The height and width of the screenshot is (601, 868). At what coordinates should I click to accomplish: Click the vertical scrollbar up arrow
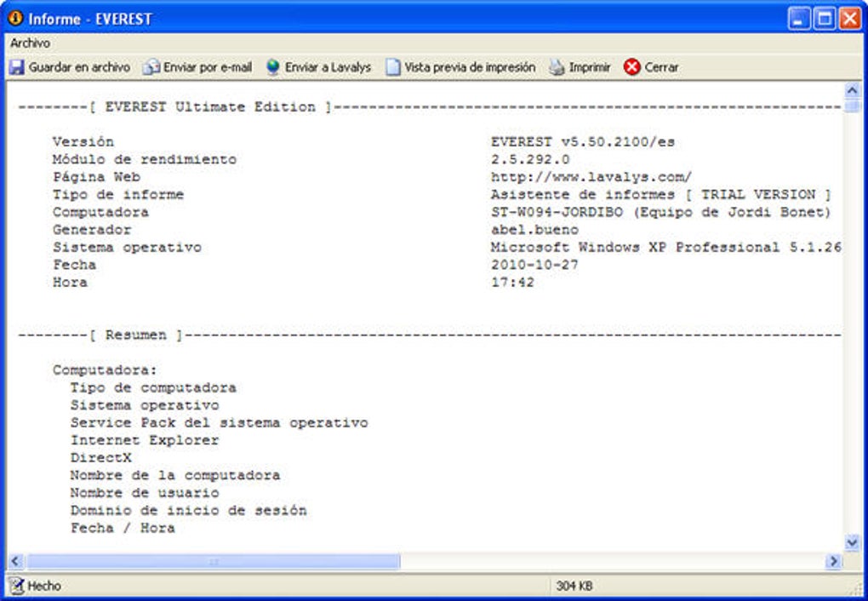pyautogui.click(x=852, y=89)
